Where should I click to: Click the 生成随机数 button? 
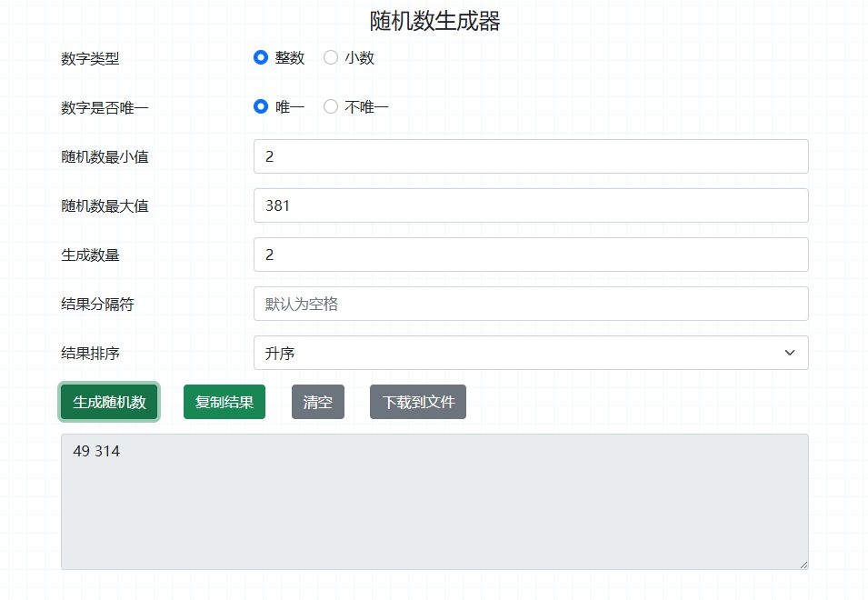click(109, 402)
